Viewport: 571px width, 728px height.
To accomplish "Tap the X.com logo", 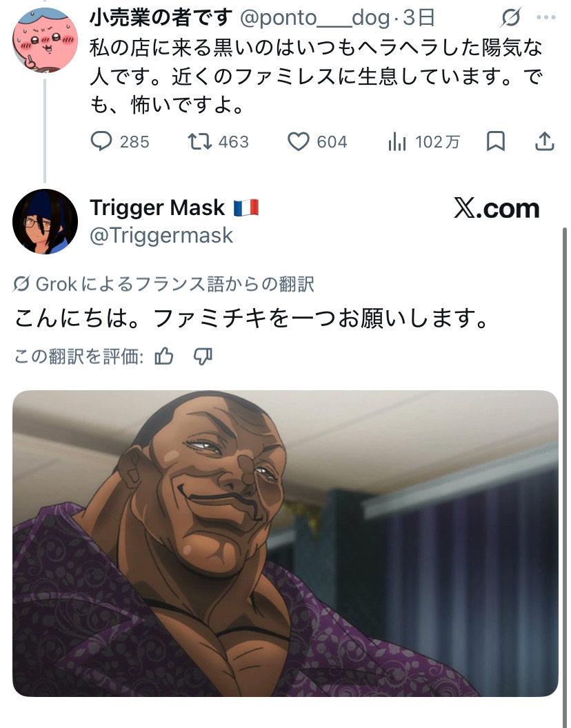I will (x=497, y=208).
